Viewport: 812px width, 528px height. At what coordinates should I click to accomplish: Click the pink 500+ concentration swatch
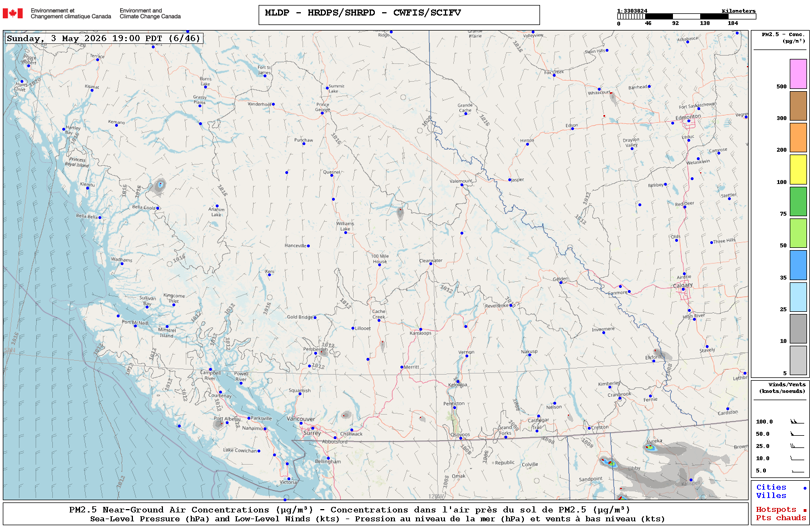coord(798,74)
